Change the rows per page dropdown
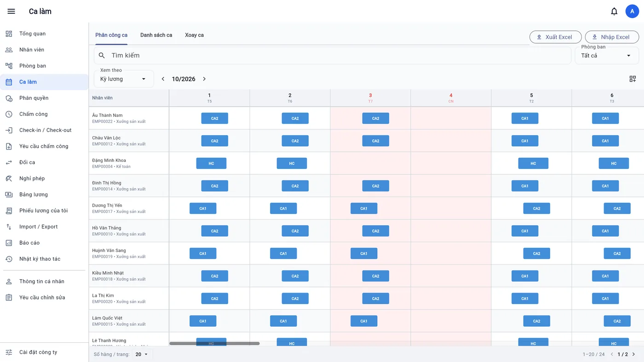The width and height of the screenshot is (644, 362). tap(142, 354)
